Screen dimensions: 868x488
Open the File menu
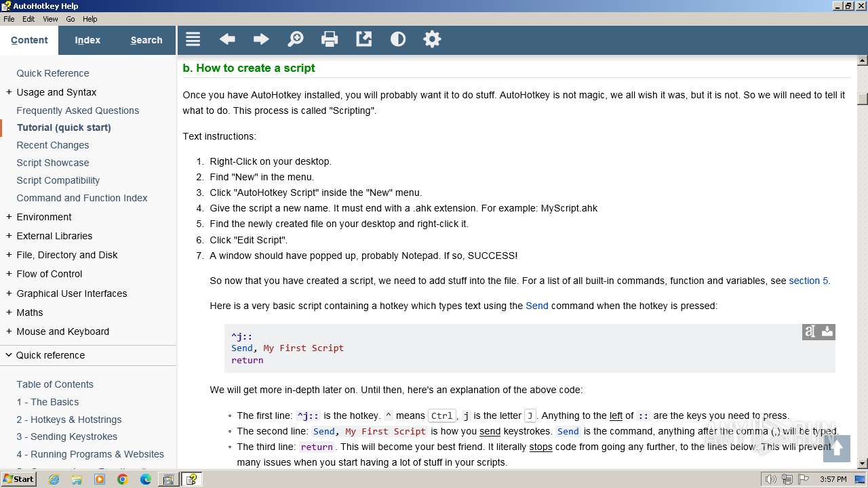coord(9,19)
